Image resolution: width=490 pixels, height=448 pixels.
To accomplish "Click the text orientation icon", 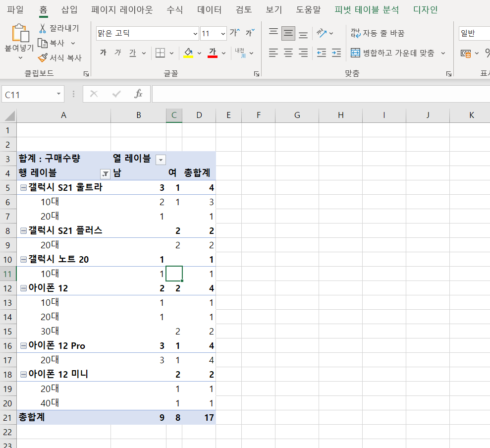I will click(x=321, y=33).
